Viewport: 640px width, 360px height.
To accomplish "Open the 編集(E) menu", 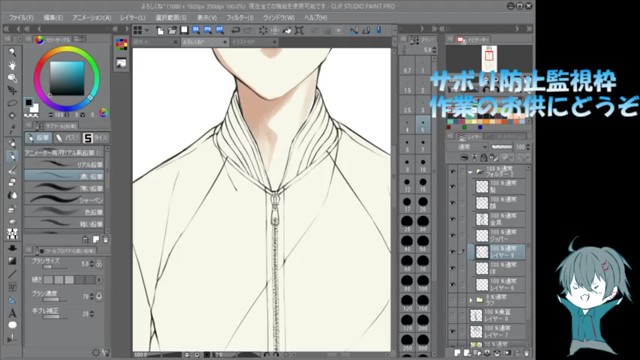I will coord(53,18).
